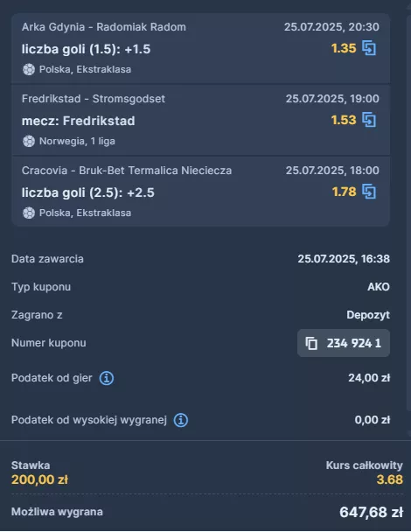The height and width of the screenshot is (532, 411).
Task: Open info icon next to Podatek od gier
Action: (x=107, y=378)
